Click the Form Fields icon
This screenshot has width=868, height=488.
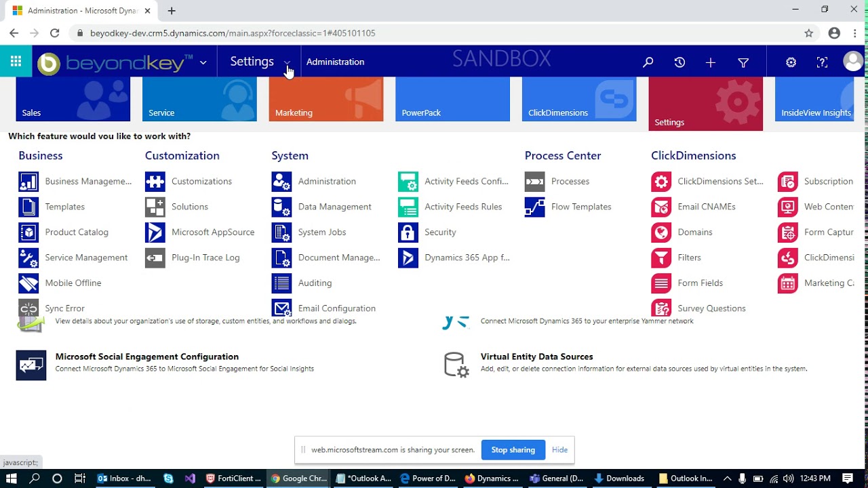pyautogui.click(x=661, y=283)
